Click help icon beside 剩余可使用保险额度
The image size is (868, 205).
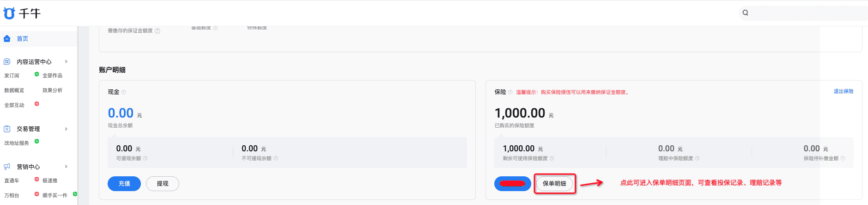tap(552, 159)
